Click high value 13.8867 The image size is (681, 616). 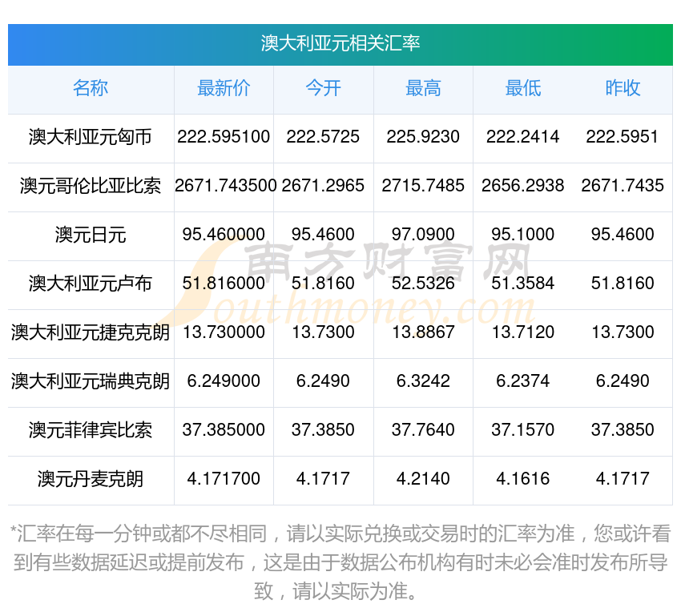pos(423,332)
